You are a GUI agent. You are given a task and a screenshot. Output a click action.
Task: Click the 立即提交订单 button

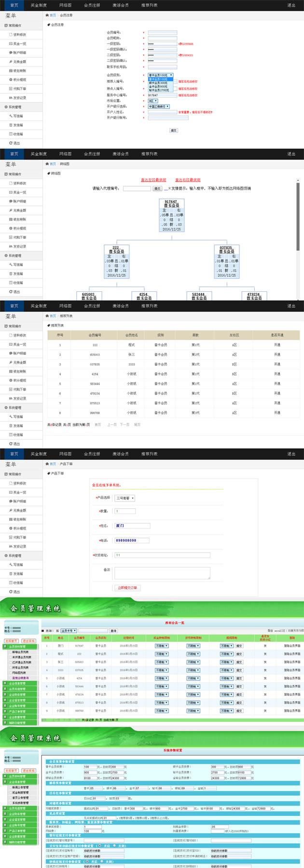pos(127,588)
